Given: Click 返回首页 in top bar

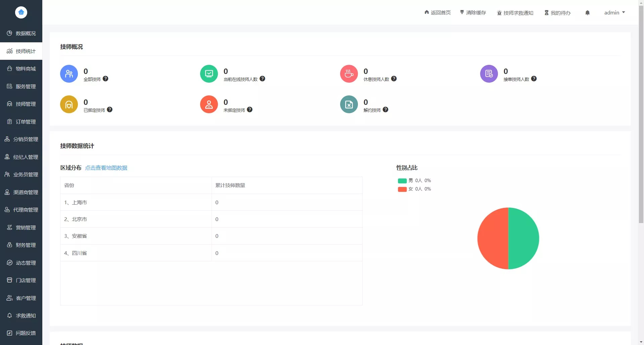Looking at the screenshot, I should [438, 13].
